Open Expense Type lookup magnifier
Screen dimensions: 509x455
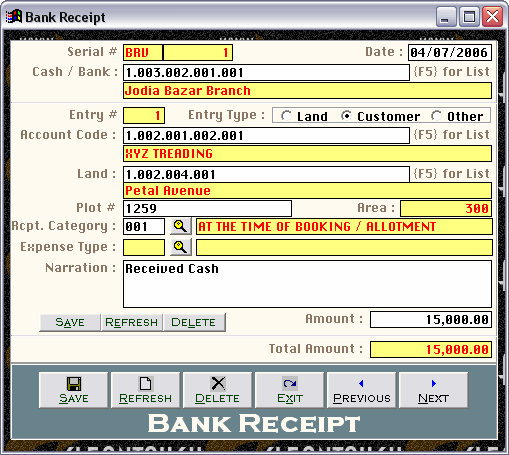pos(180,247)
